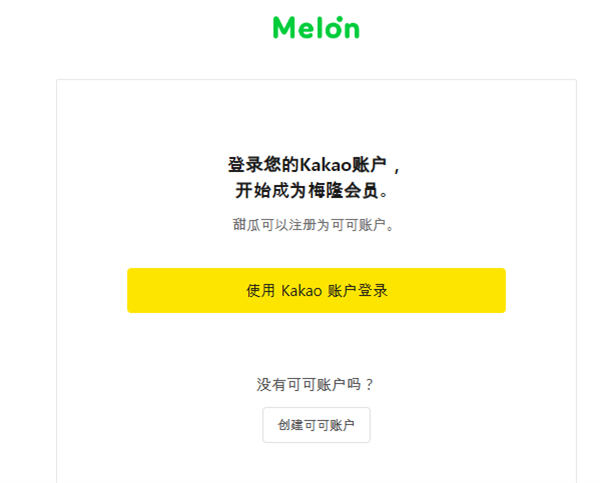This screenshot has height=483, width=600.
Task: Click the 没有可可账户吗？ prompt text
Action: pyautogui.click(x=315, y=384)
